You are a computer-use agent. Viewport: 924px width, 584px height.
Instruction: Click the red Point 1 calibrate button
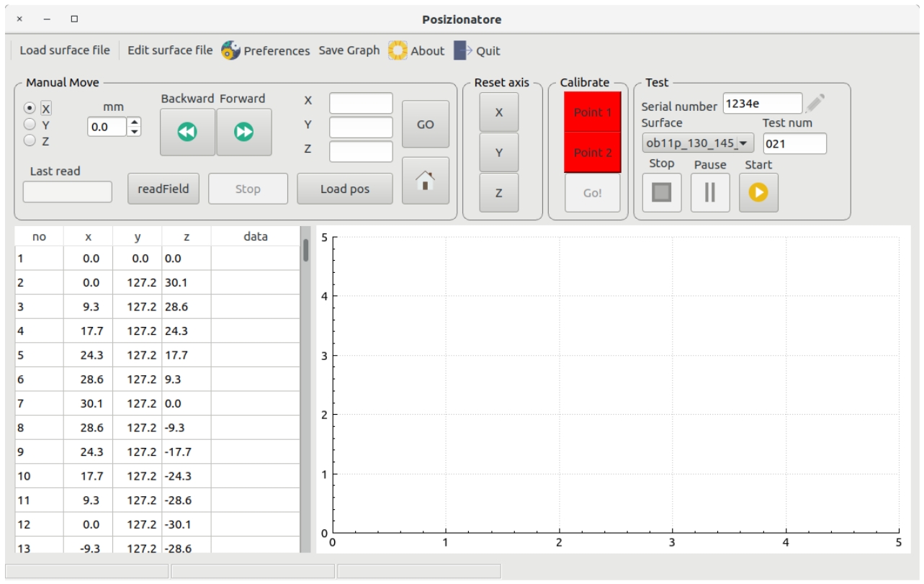tap(592, 112)
